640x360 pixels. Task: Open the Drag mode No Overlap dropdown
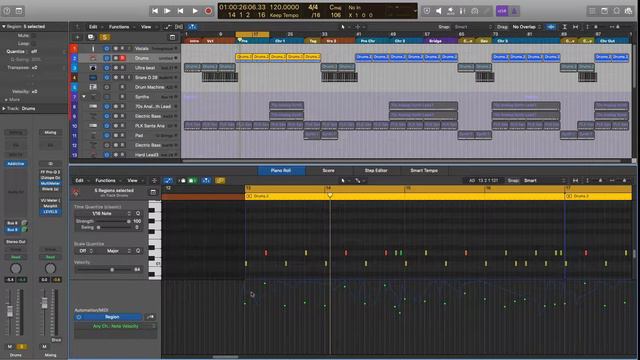[x=527, y=27]
